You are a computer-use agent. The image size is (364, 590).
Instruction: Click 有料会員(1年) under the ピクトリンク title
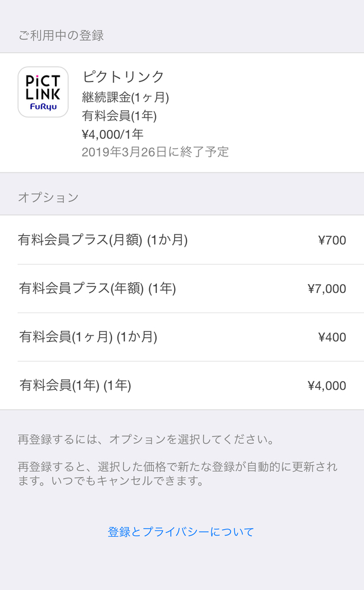pyautogui.click(x=119, y=116)
